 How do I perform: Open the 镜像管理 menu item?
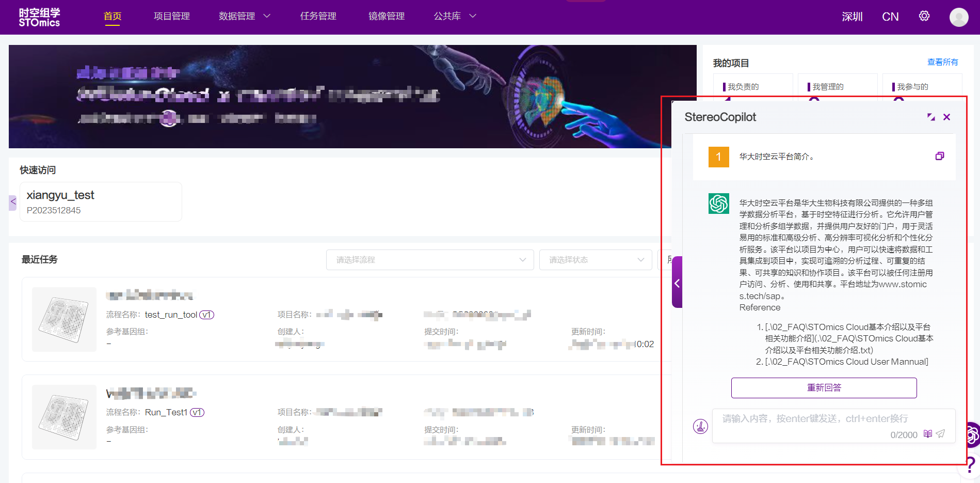pyautogui.click(x=387, y=17)
